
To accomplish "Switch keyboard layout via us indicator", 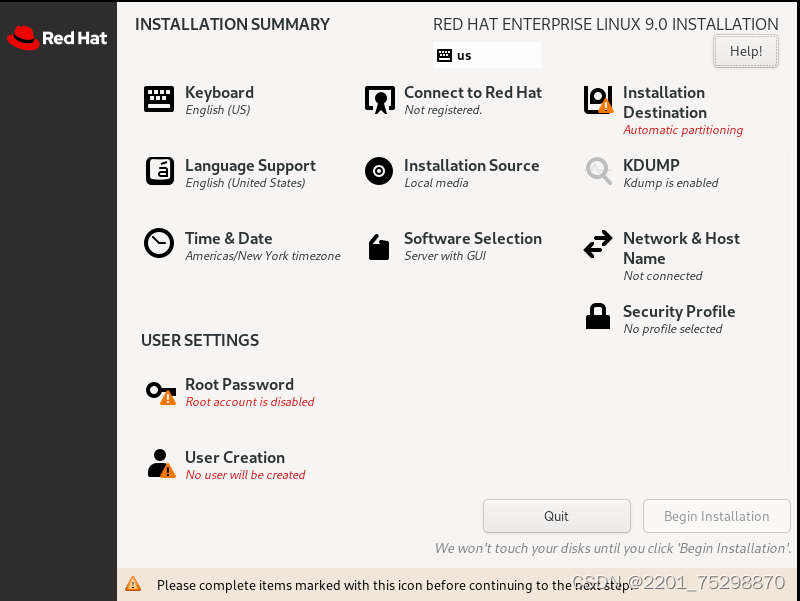I will tap(486, 55).
